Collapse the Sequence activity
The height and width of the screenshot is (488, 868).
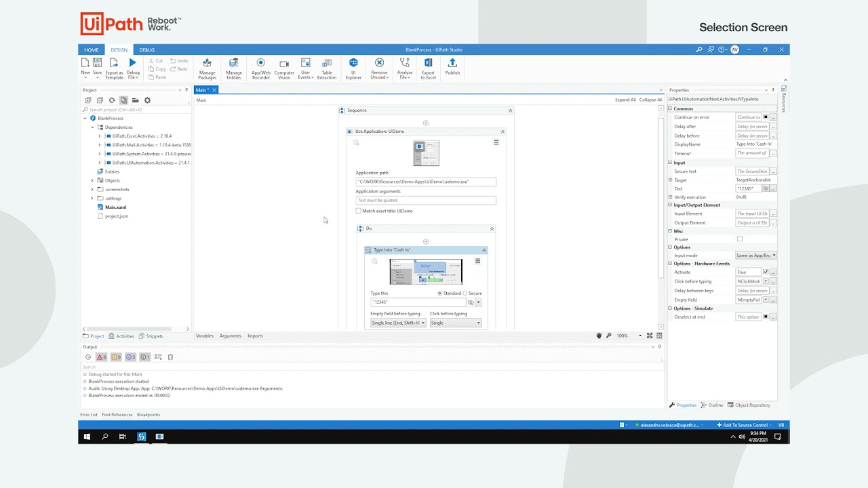[x=511, y=110]
